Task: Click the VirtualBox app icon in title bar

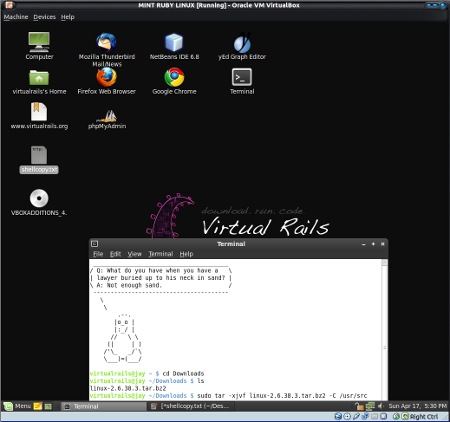Action: click(x=9, y=5)
